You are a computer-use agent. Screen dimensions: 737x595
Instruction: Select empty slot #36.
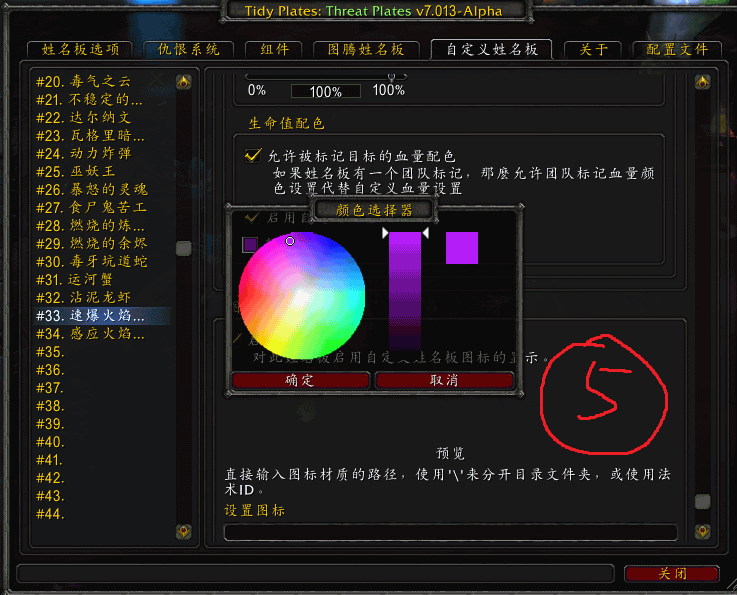pos(101,370)
